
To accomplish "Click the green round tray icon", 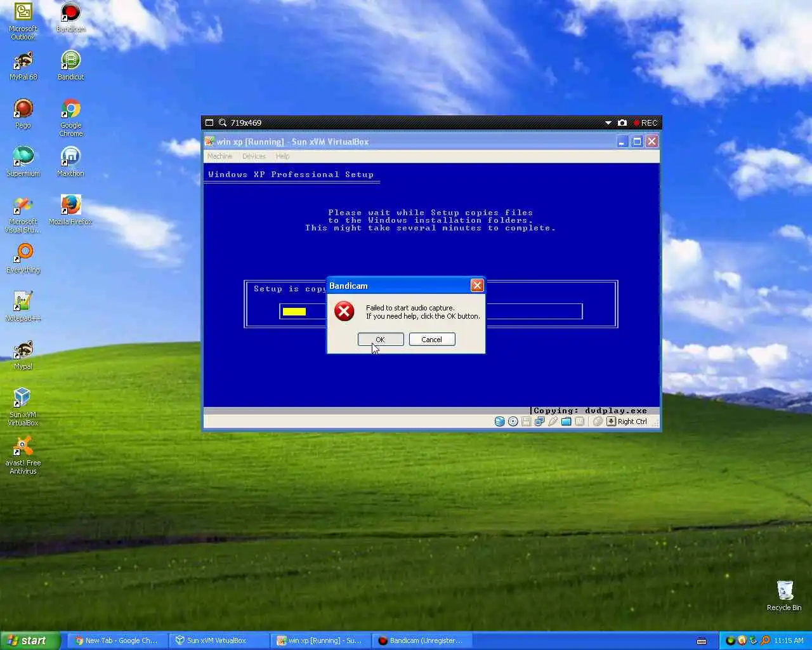I will pyautogui.click(x=731, y=640).
